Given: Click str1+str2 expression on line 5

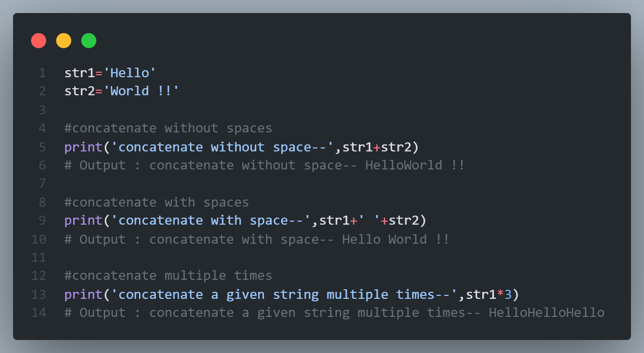Looking at the screenshot, I should [x=377, y=147].
